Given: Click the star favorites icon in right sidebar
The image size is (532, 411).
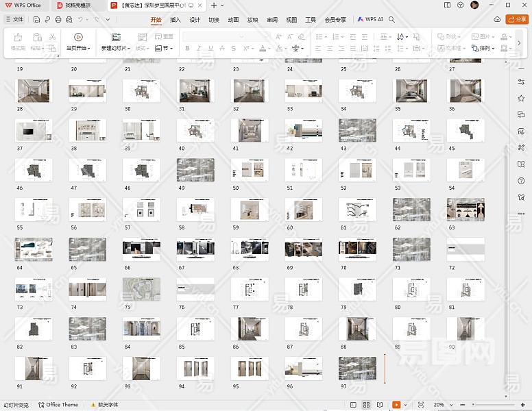Looking at the screenshot, I should pyautogui.click(x=521, y=98).
